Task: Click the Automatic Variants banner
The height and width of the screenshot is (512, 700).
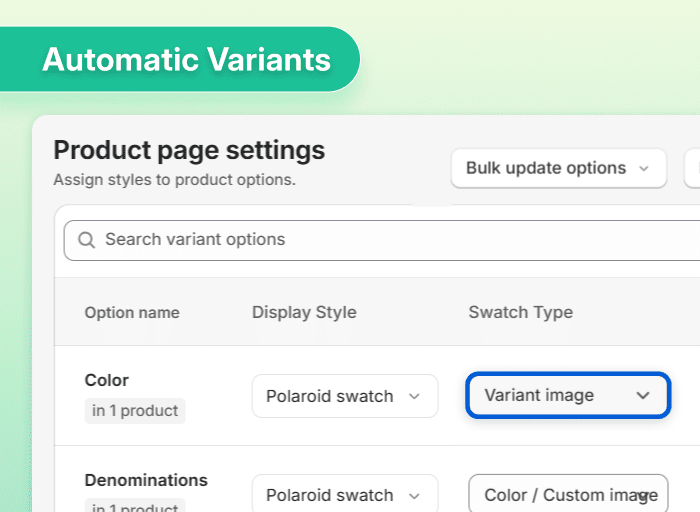Action: click(x=179, y=59)
